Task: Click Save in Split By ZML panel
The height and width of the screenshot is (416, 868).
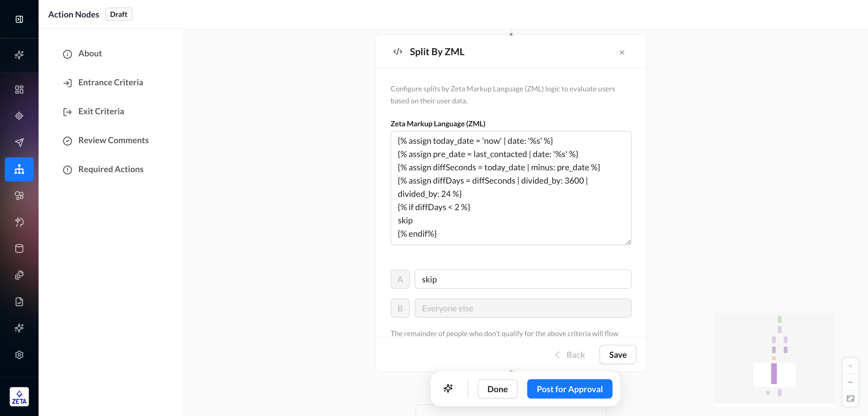Action: point(617,355)
